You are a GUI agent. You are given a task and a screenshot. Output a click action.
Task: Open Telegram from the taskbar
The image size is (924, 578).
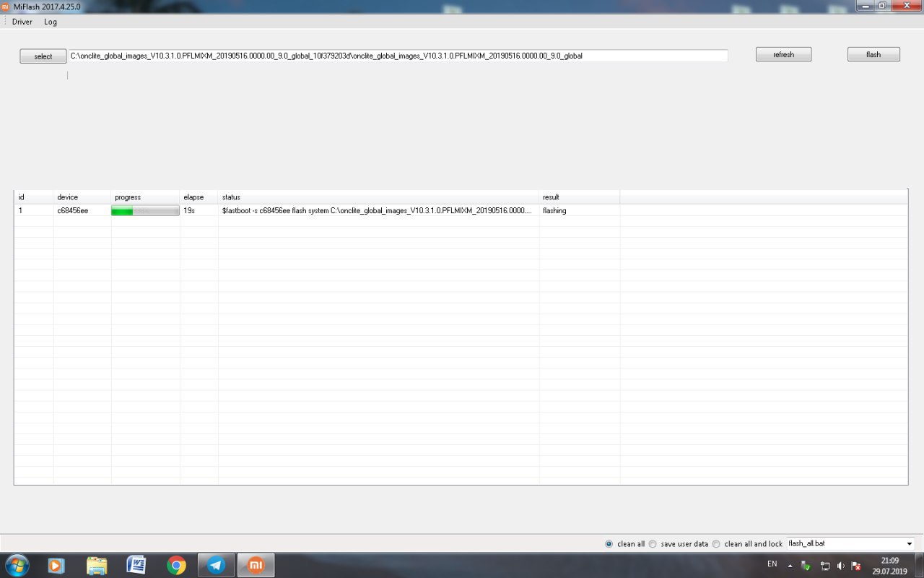tap(216, 566)
